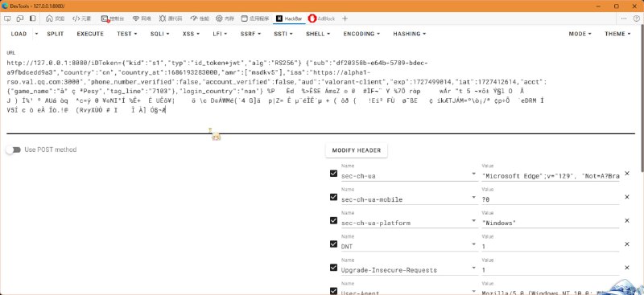The image size is (644, 295).
Task: Expand the sec-ch-ua name dropdown arrow
Action: pos(474,174)
